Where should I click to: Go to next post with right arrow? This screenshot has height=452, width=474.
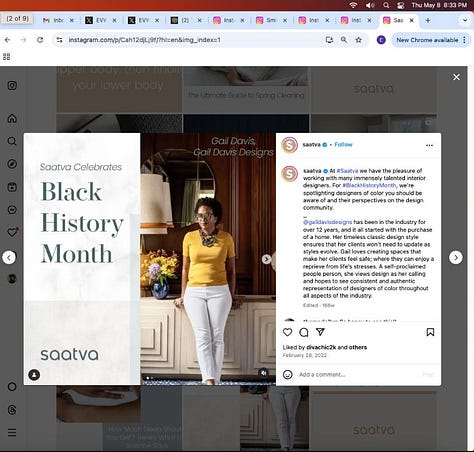(456, 257)
